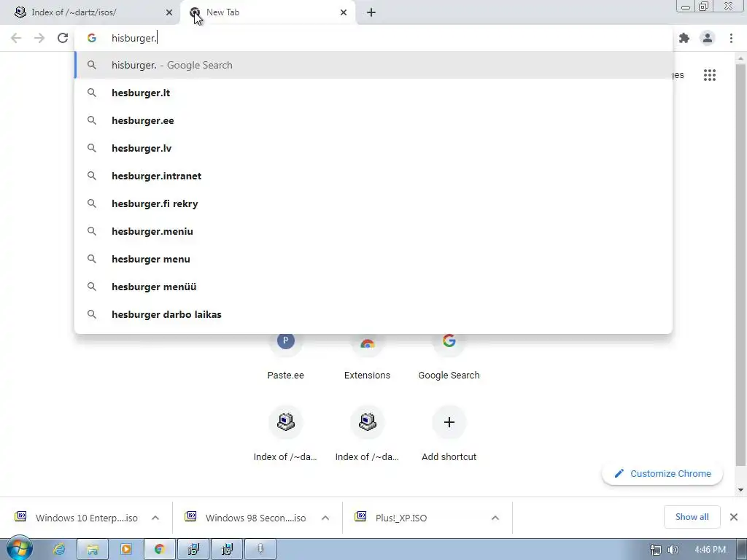Select hesburger darbo laikas suggestion
The width and height of the screenshot is (747, 560).
point(373,314)
